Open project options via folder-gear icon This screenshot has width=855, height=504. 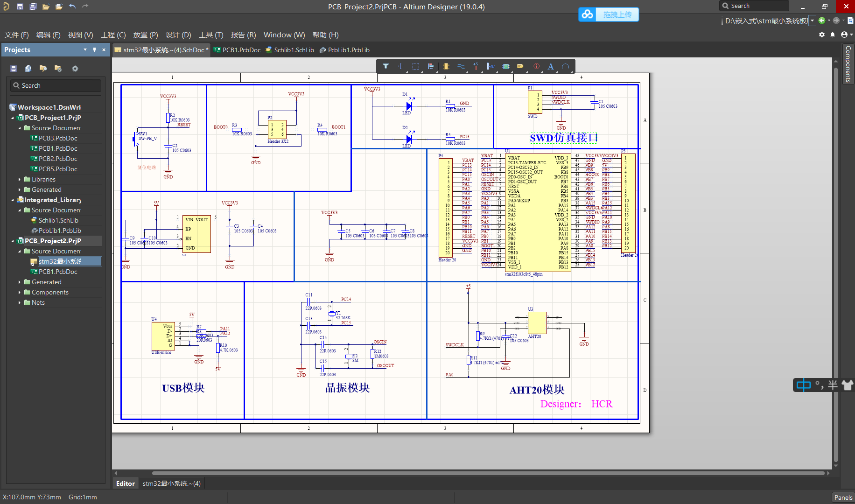(58, 69)
